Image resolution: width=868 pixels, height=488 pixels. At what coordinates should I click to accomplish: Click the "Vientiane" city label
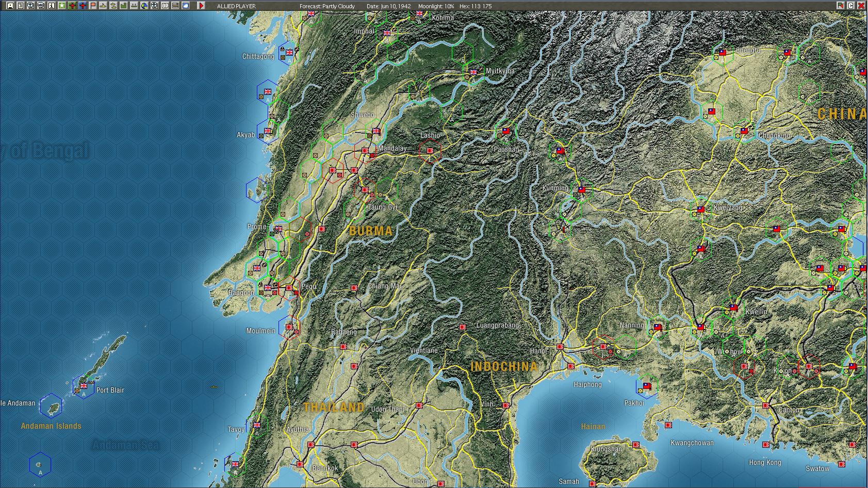[x=424, y=350]
